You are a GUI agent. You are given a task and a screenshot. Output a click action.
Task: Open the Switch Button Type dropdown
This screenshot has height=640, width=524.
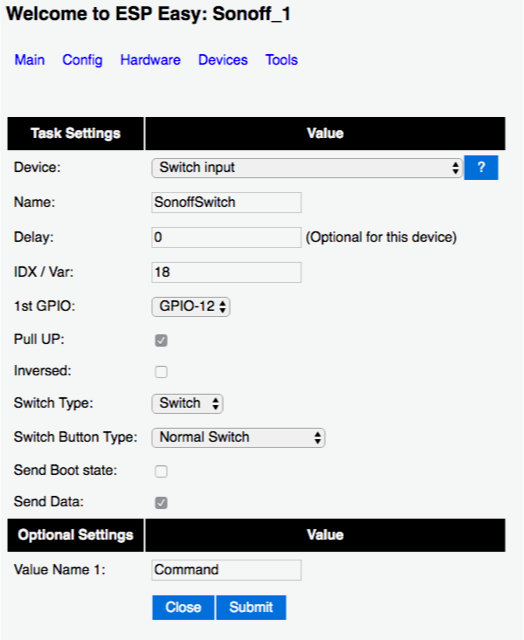(x=238, y=438)
